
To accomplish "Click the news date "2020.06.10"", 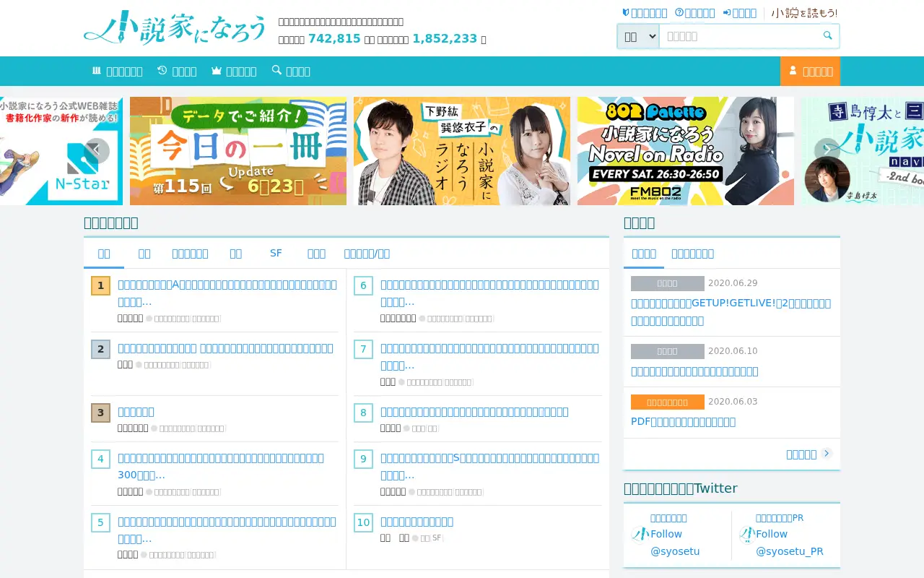I will pyautogui.click(x=733, y=351).
